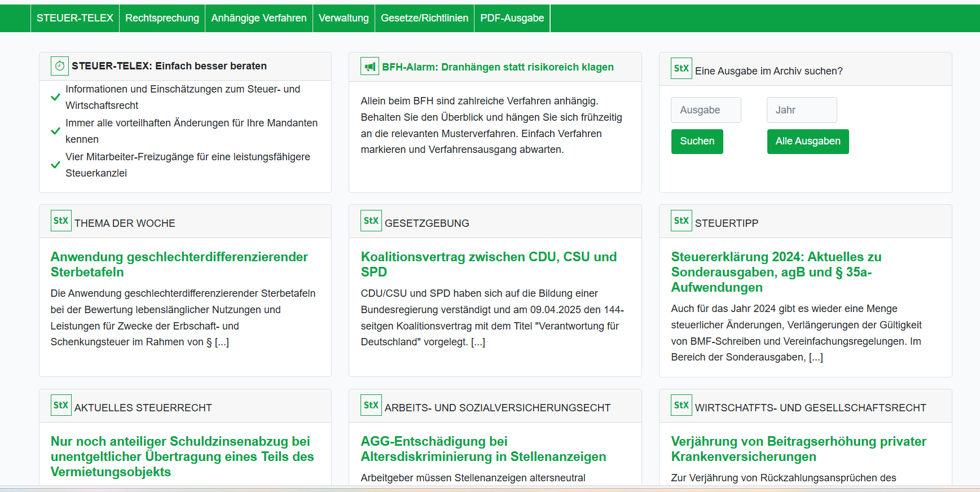Viewport: 980px width, 492px height.
Task: Open Steuererklärung 2024 Sonderausgaben article
Action: click(776, 272)
